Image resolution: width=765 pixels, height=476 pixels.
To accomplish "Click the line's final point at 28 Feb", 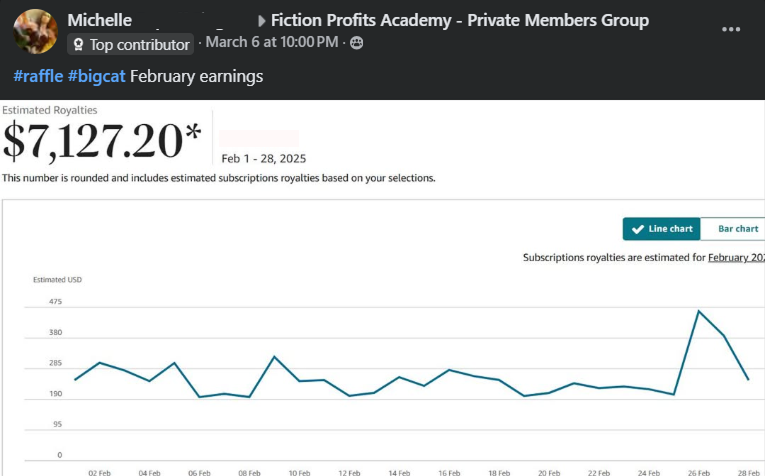I will click(748, 379).
